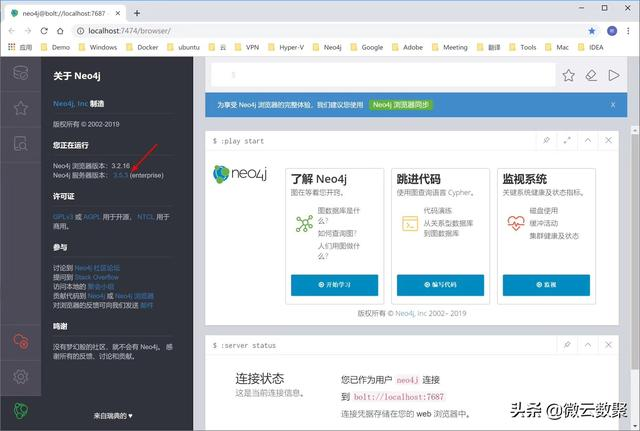Click the 来自瑞典的♥ footer text
This screenshot has height=431, width=640.
113,416
